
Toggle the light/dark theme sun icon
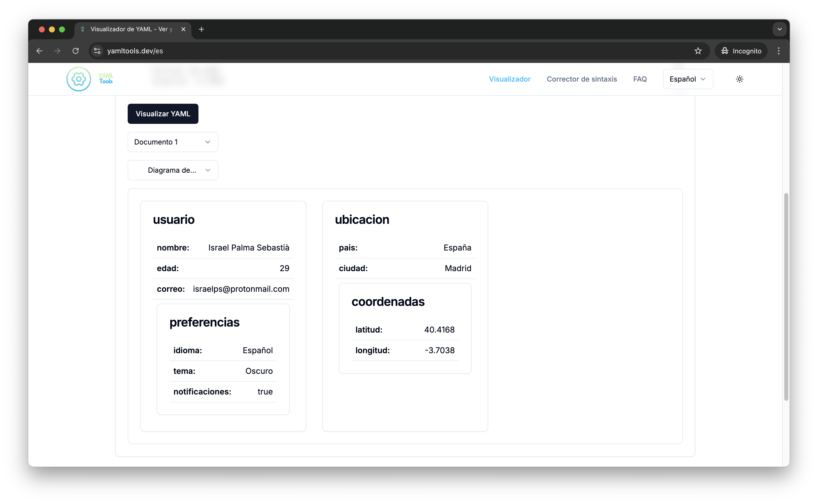pyautogui.click(x=739, y=79)
